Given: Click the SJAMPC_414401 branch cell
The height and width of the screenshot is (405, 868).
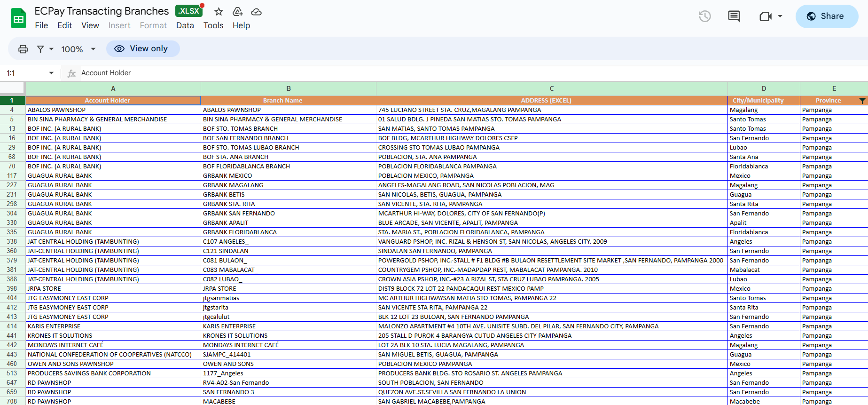Looking at the screenshot, I should [x=289, y=355].
